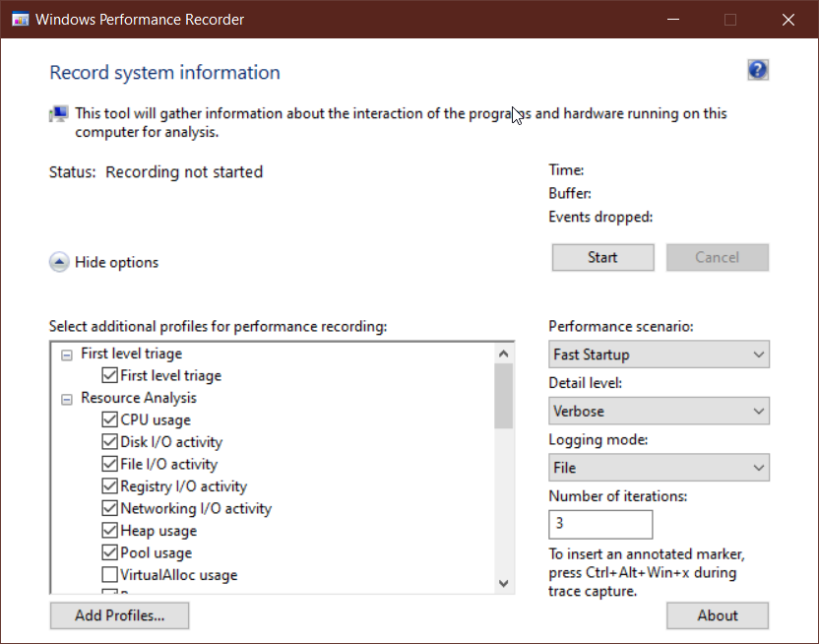
Task: Disable Networking I/O activity profile
Action: coord(109,508)
